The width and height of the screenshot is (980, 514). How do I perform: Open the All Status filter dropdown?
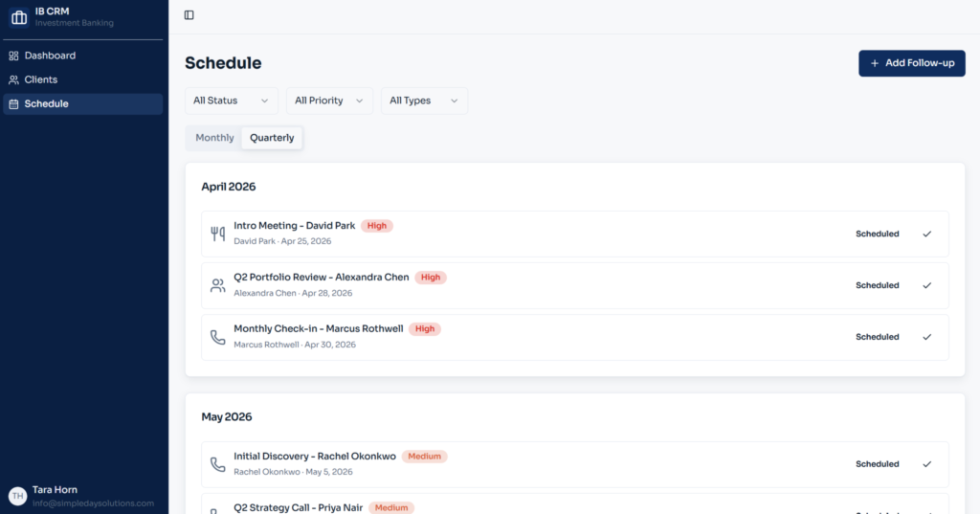pos(232,101)
